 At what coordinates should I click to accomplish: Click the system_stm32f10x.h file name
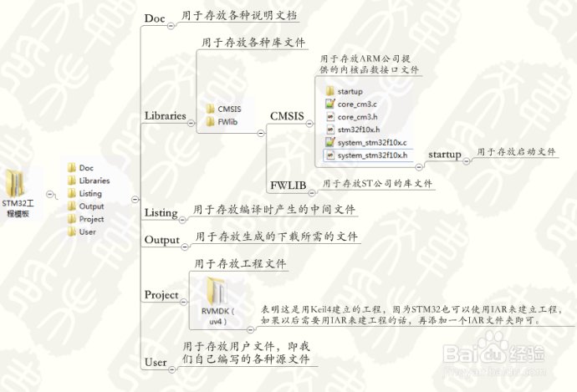(372, 155)
